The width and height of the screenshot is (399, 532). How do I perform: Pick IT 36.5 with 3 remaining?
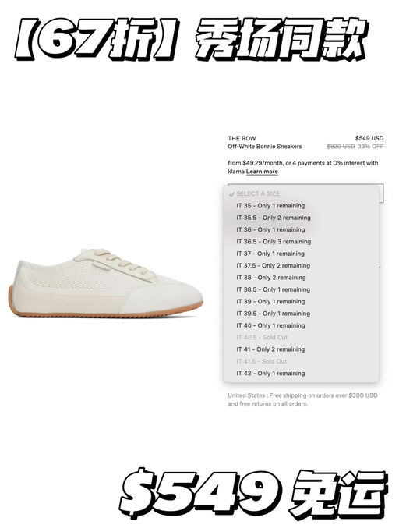(302, 242)
